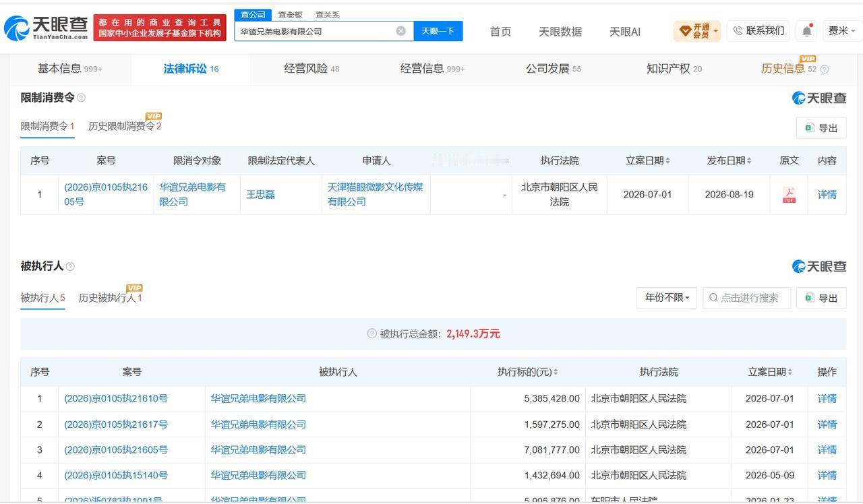Select 被执行人 5 sub-tab
The height and width of the screenshot is (504, 863).
click(x=42, y=298)
